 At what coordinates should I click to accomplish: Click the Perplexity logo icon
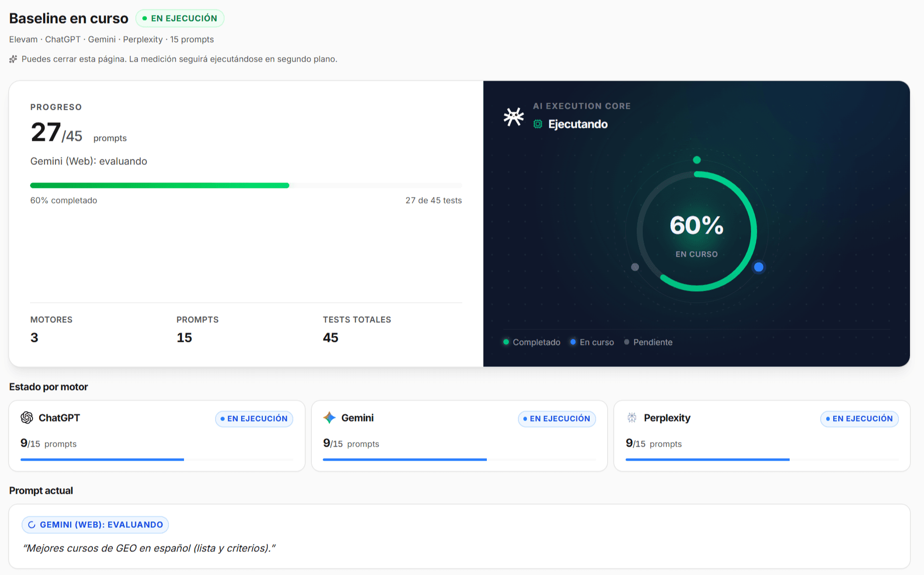632,418
